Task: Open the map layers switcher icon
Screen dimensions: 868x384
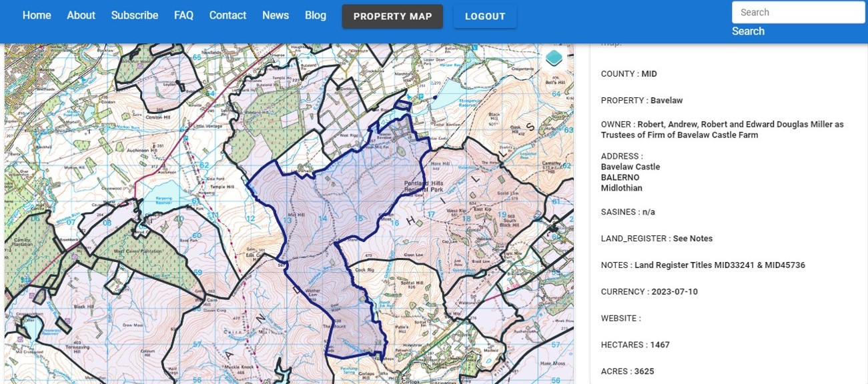Action: [554, 59]
